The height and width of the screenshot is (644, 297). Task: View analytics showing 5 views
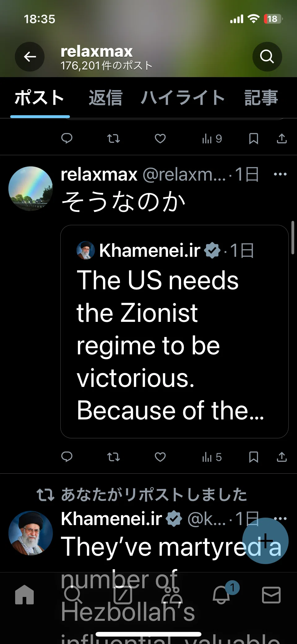tap(212, 457)
